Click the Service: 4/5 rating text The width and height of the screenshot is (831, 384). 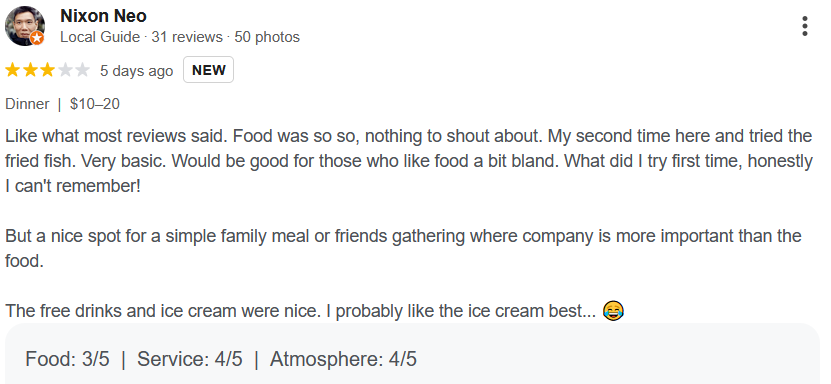pos(190,359)
